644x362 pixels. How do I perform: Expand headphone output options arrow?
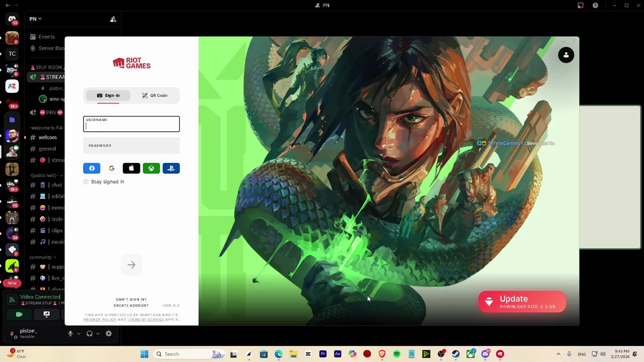pyautogui.click(x=98, y=333)
